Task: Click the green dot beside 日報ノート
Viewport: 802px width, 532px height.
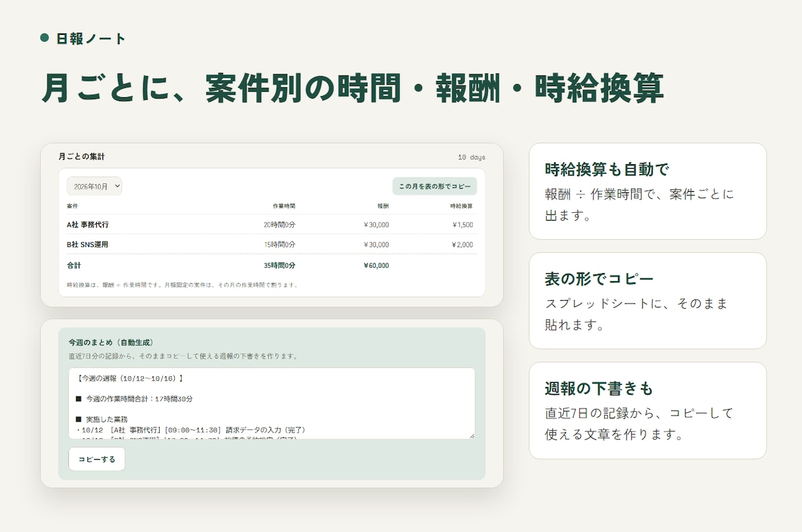Action: (45, 37)
